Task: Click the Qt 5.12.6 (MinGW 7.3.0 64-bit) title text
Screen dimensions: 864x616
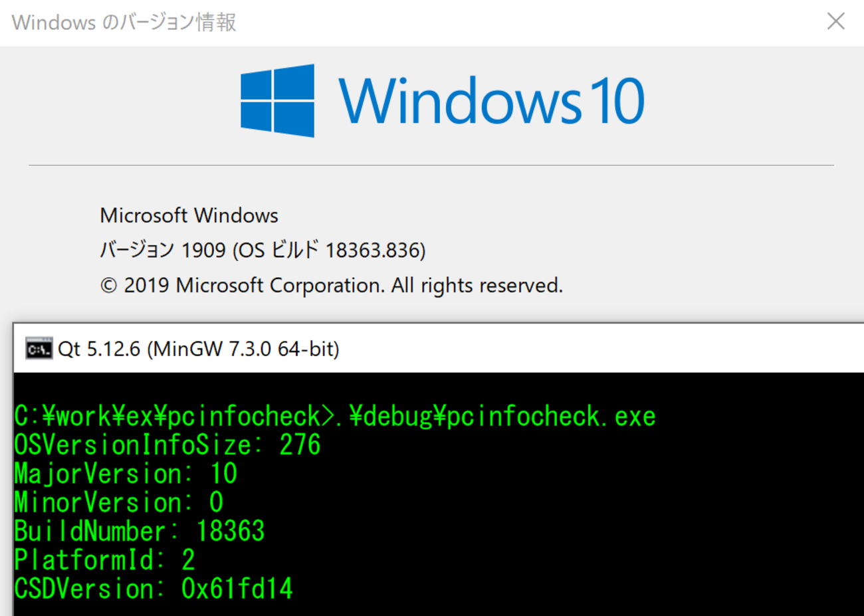Action: [199, 349]
